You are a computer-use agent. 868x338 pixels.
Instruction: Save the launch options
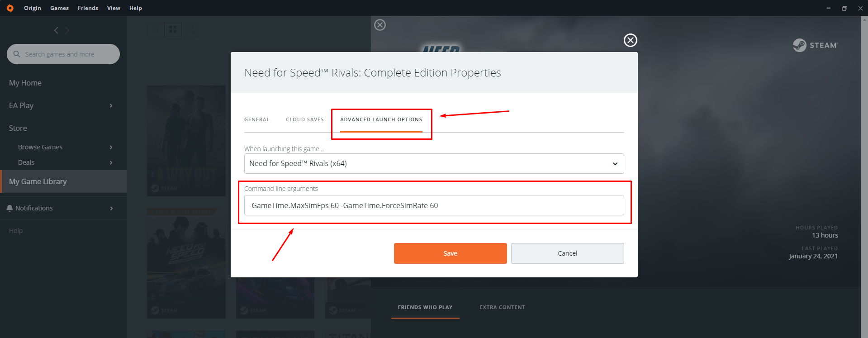[x=450, y=253]
